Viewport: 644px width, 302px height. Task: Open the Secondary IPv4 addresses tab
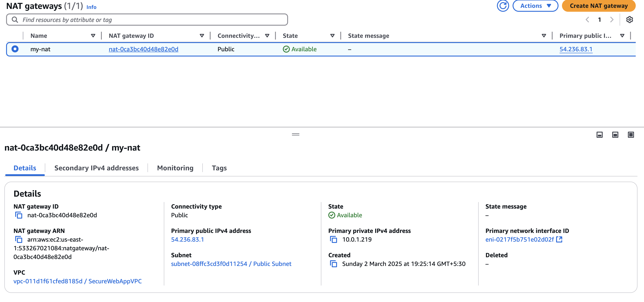tap(97, 168)
